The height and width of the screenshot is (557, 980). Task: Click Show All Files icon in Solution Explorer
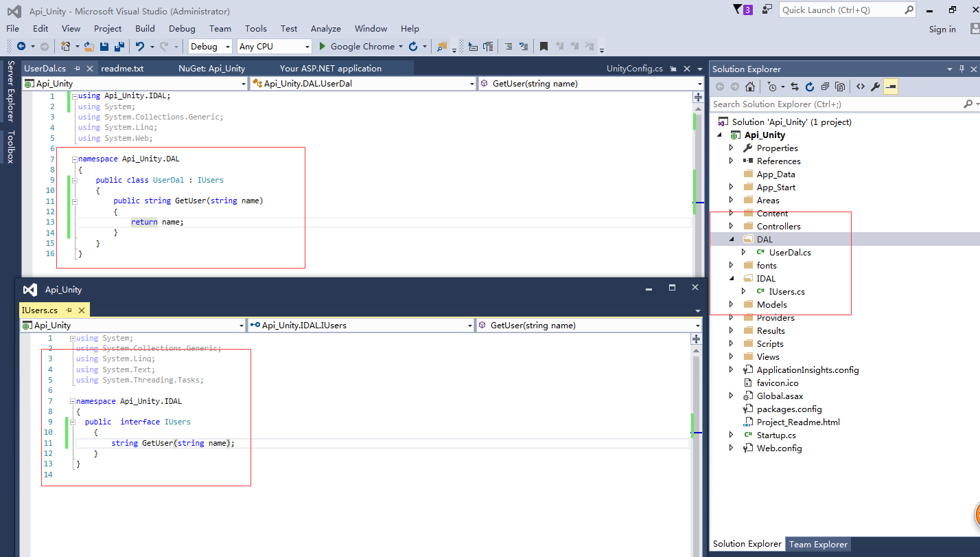point(840,87)
